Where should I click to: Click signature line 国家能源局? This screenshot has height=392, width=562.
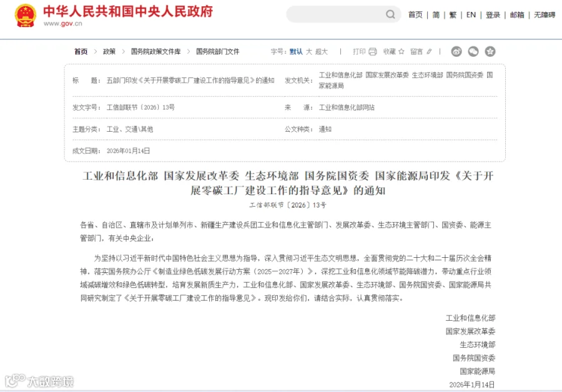click(478, 371)
